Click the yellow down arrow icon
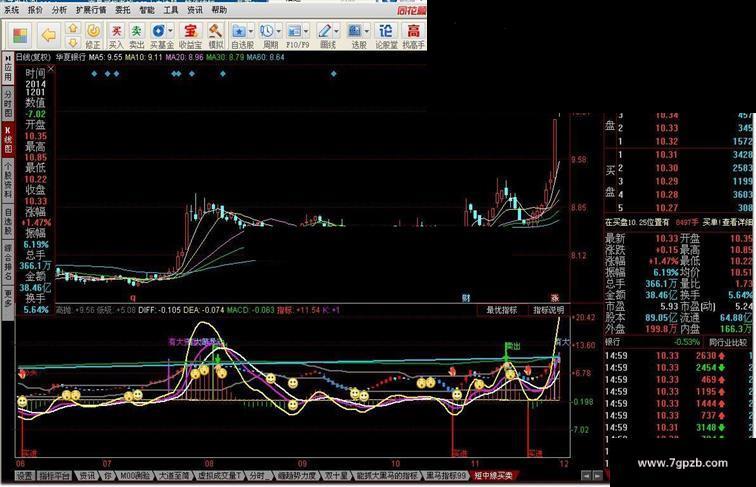756x487 pixels. coord(72,42)
